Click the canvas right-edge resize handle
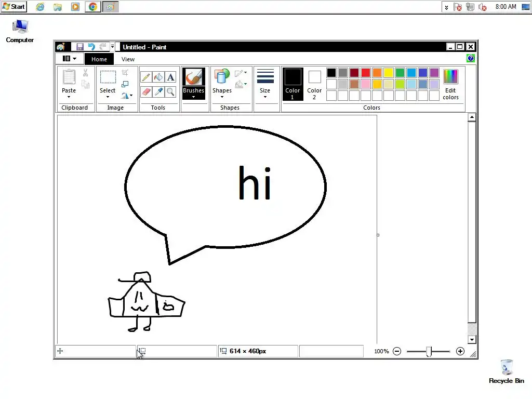532x399 pixels. coord(378,235)
